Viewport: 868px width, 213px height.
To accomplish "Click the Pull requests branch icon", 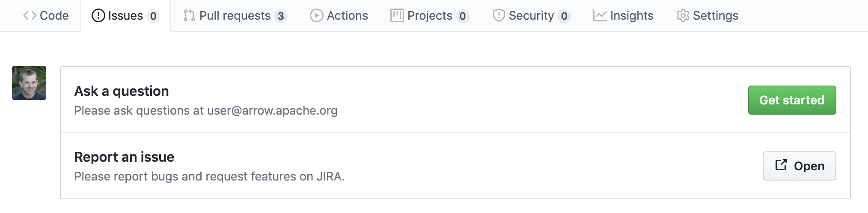I will [x=189, y=16].
